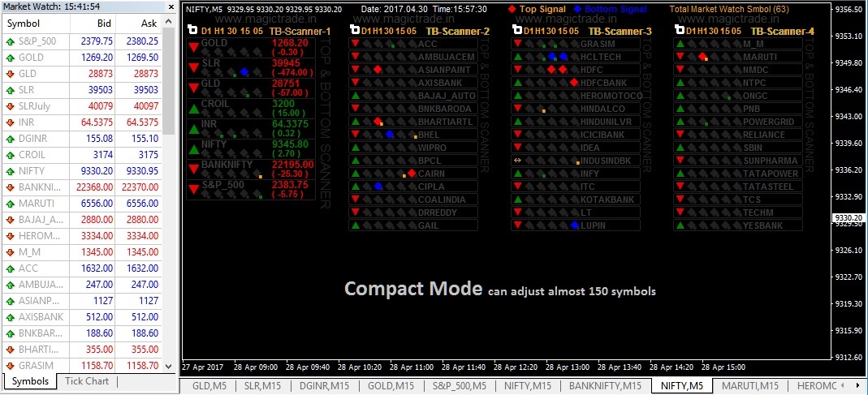Select the NIFTY row in Market Watch

click(x=83, y=171)
